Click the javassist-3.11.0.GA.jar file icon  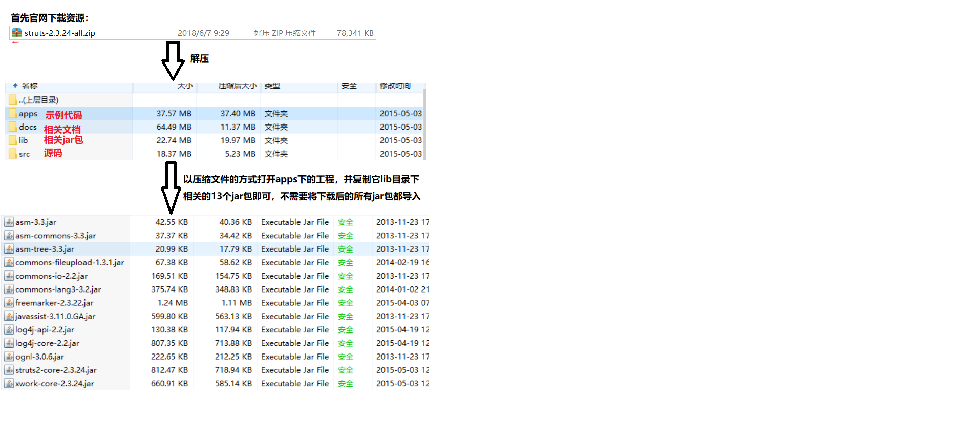[x=9, y=316]
